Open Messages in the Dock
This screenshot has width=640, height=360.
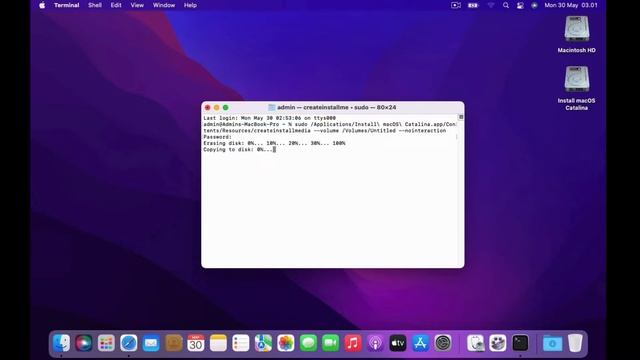(308, 343)
